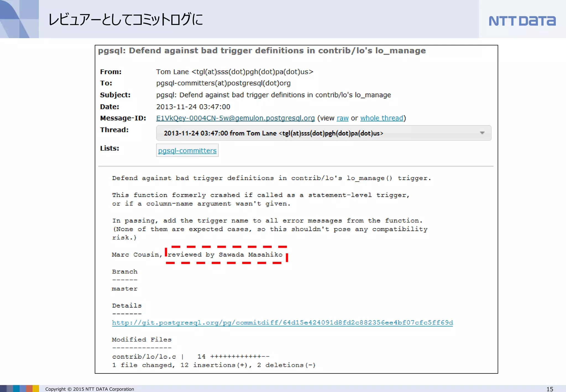The width and height of the screenshot is (566, 392).
Task: Click the 'master' branch text
Action: (124, 289)
